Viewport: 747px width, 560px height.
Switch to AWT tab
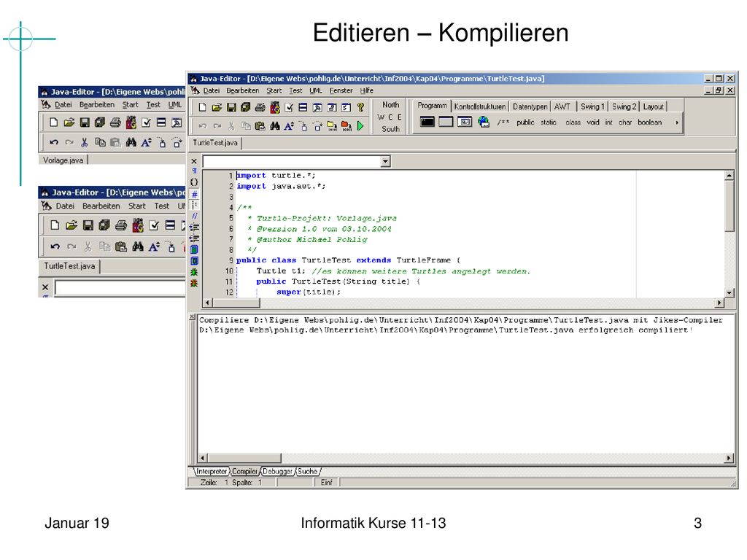point(562,106)
